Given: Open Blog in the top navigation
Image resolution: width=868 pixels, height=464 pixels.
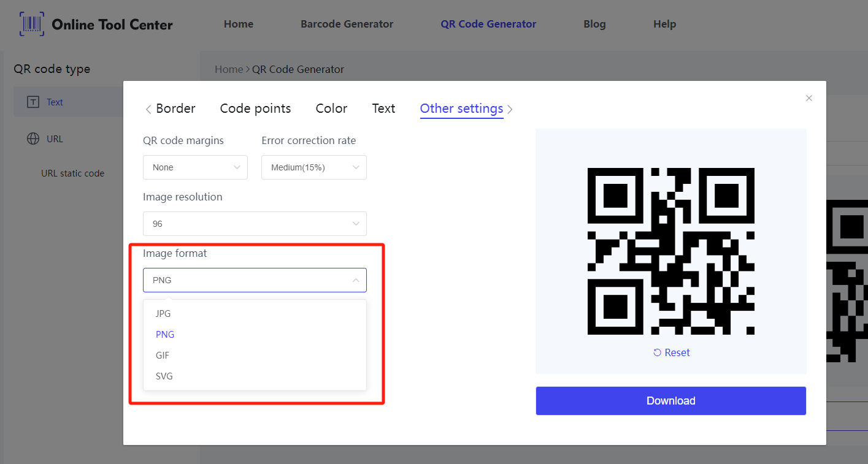Looking at the screenshot, I should 594,24.
